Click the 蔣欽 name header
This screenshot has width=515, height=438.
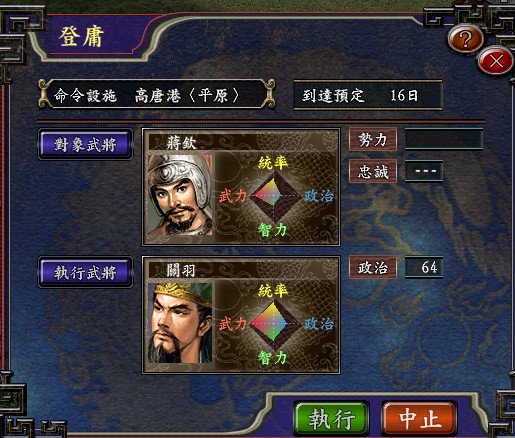181,143
